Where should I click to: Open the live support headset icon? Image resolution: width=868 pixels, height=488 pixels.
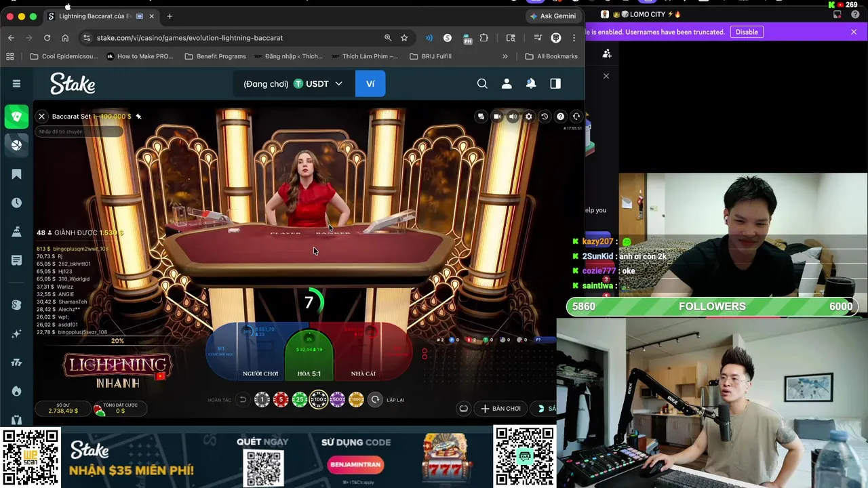576,117
